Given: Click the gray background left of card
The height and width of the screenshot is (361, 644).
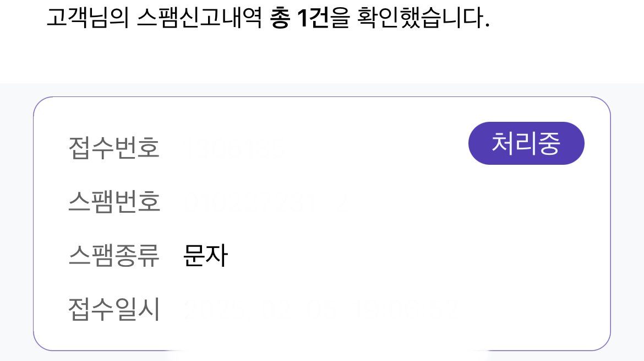Looking at the screenshot, I should pyautogui.click(x=15, y=220).
